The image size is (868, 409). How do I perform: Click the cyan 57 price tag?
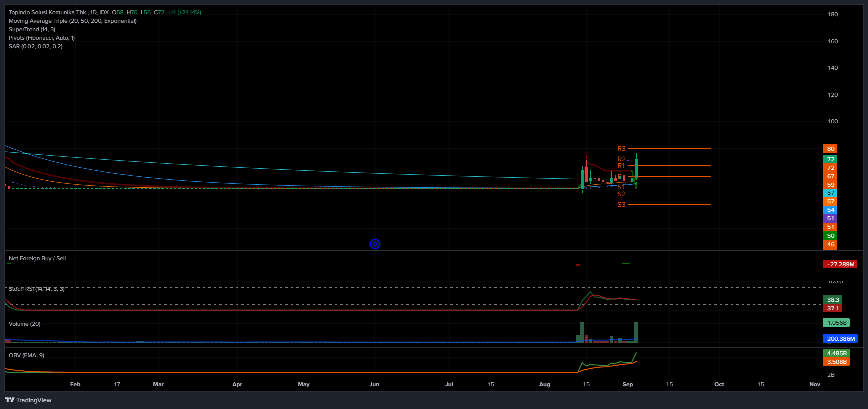(x=830, y=193)
